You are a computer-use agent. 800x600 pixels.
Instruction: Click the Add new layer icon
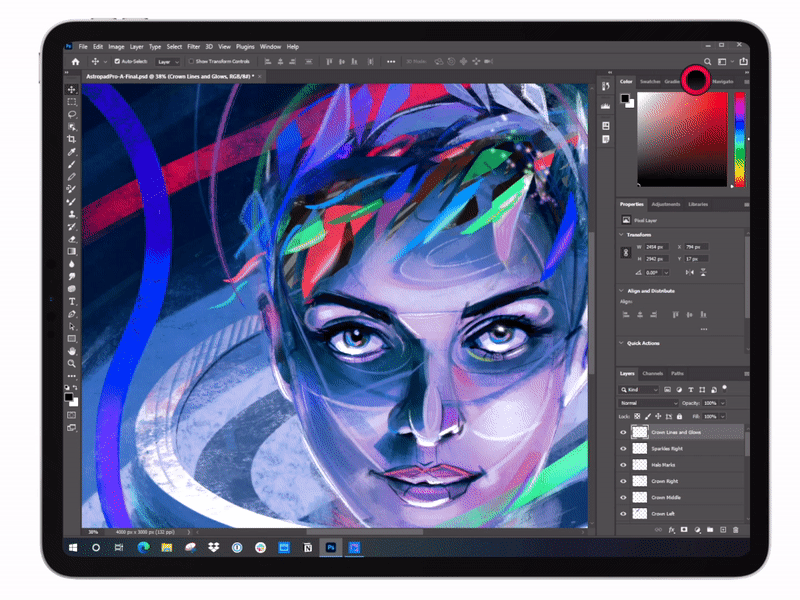tap(723, 529)
